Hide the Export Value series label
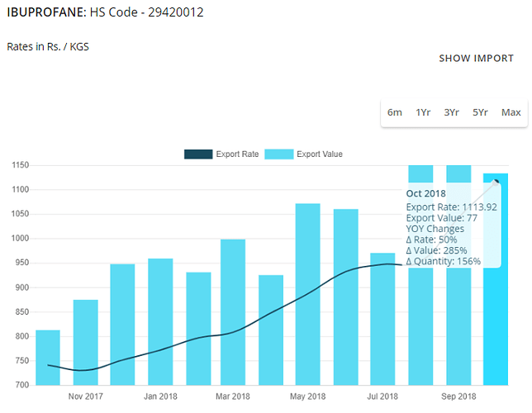Image resolution: width=532 pixels, height=413 pixels. (x=320, y=154)
